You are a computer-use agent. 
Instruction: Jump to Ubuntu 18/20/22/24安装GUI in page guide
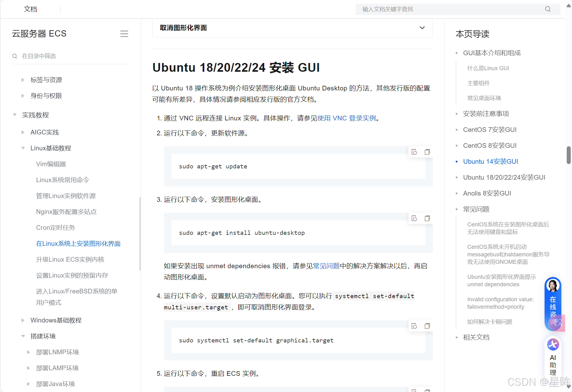504,177
